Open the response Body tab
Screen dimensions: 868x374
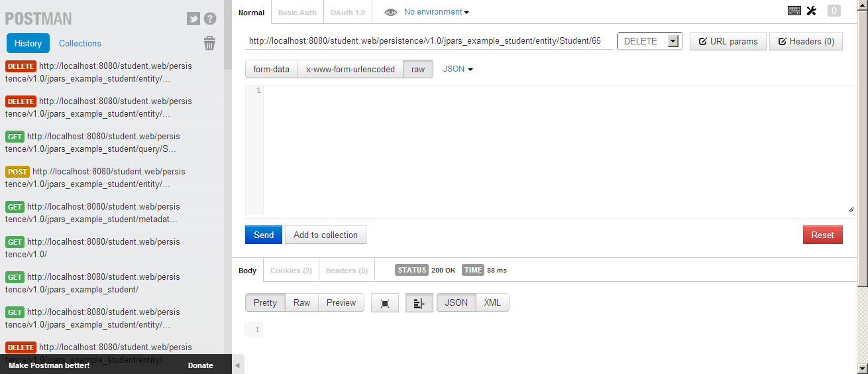tap(248, 271)
